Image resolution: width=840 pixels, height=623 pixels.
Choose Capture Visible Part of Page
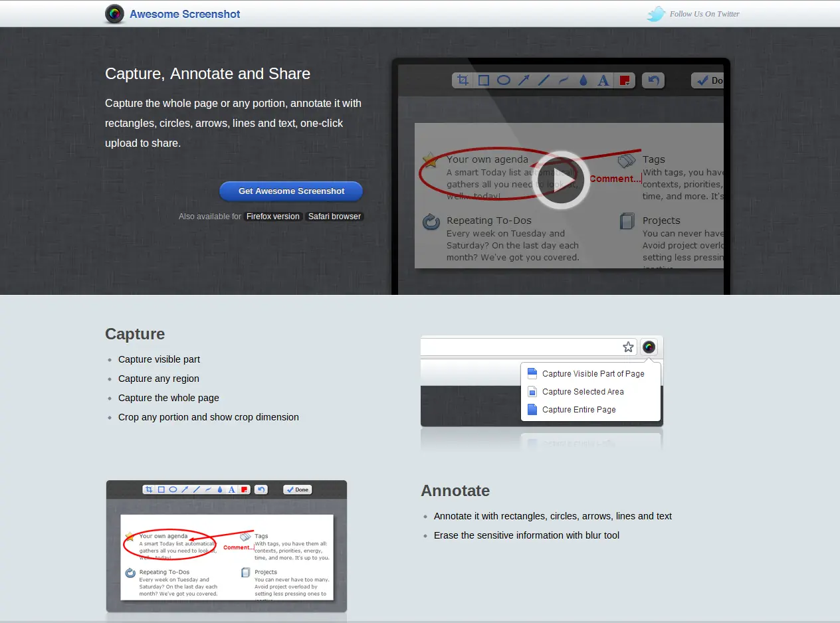(585, 374)
